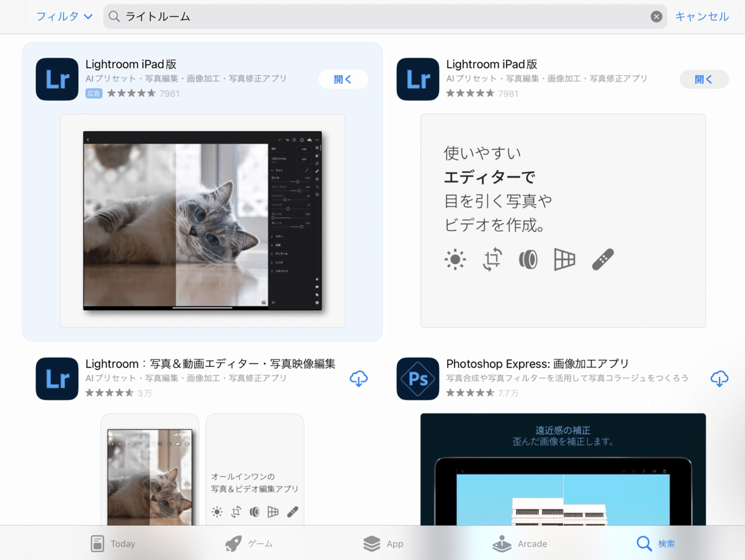Download Lightroom：写真＆動画エディター via its cloud icon
Screen dimensions: 745x560
pyautogui.click(x=359, y=379)
